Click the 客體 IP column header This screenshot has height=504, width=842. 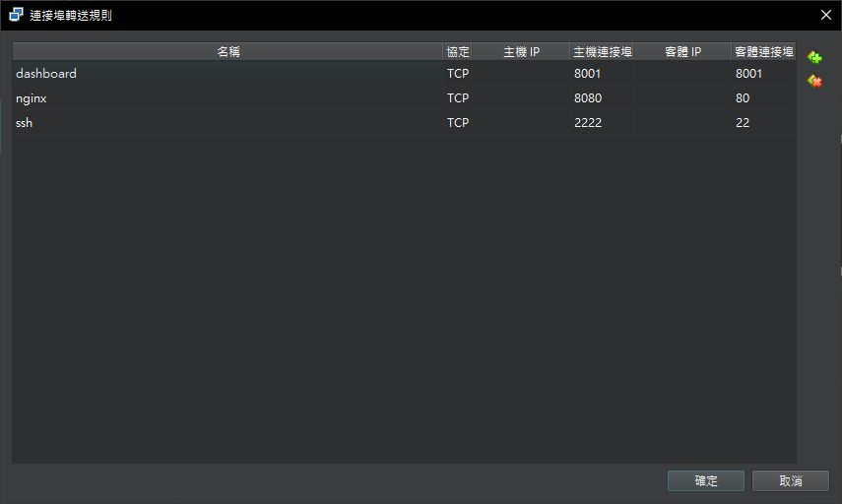682,51
